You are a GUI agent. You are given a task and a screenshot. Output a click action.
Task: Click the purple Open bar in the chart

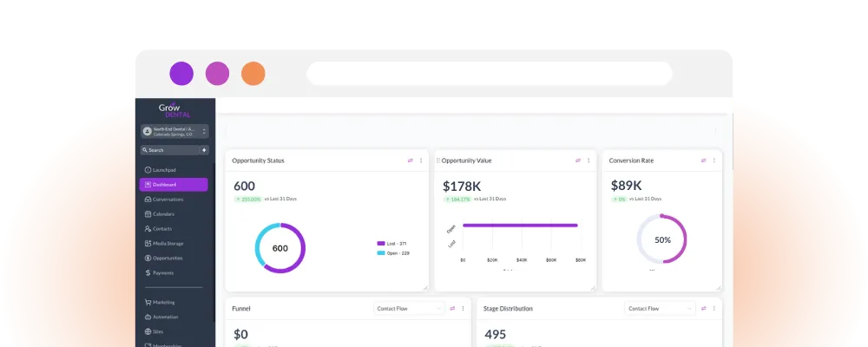coord(520,226)
